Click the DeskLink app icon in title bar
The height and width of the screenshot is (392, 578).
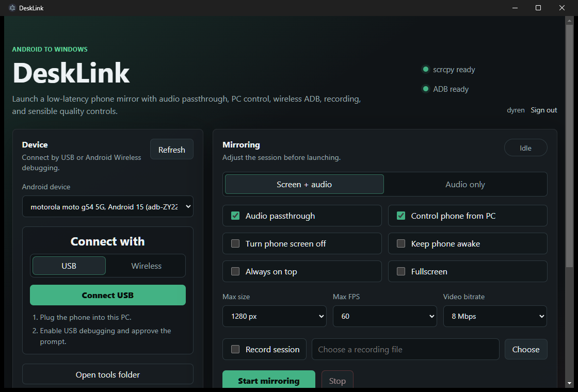(x=12, y=8)
